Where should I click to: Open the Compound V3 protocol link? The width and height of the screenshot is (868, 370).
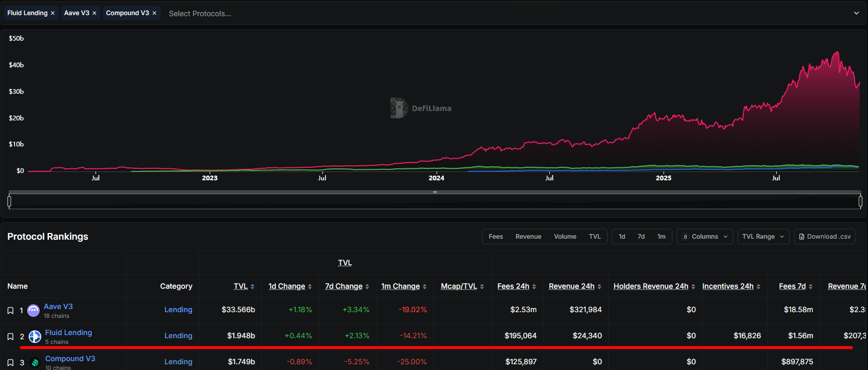[x=70, y=359]
